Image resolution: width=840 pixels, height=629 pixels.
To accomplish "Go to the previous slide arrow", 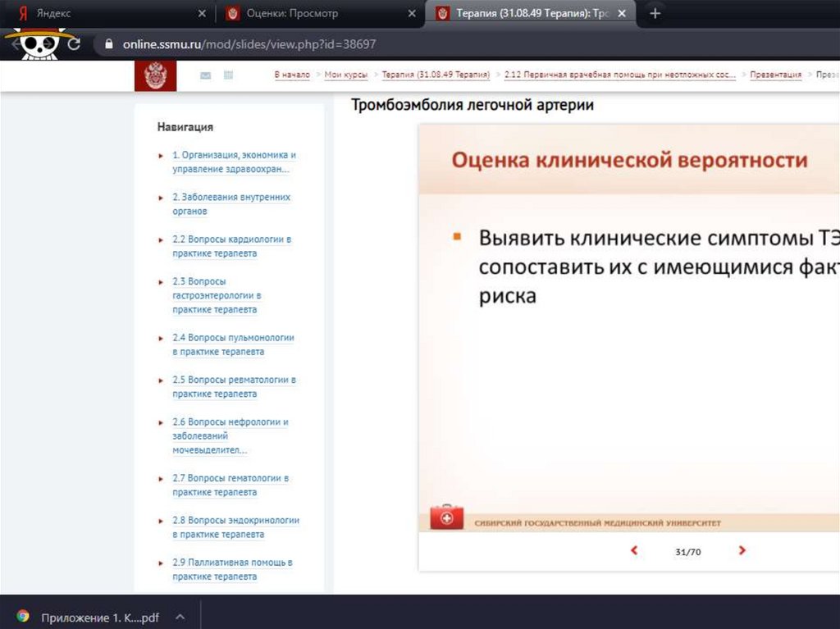I will coord(633,551).
